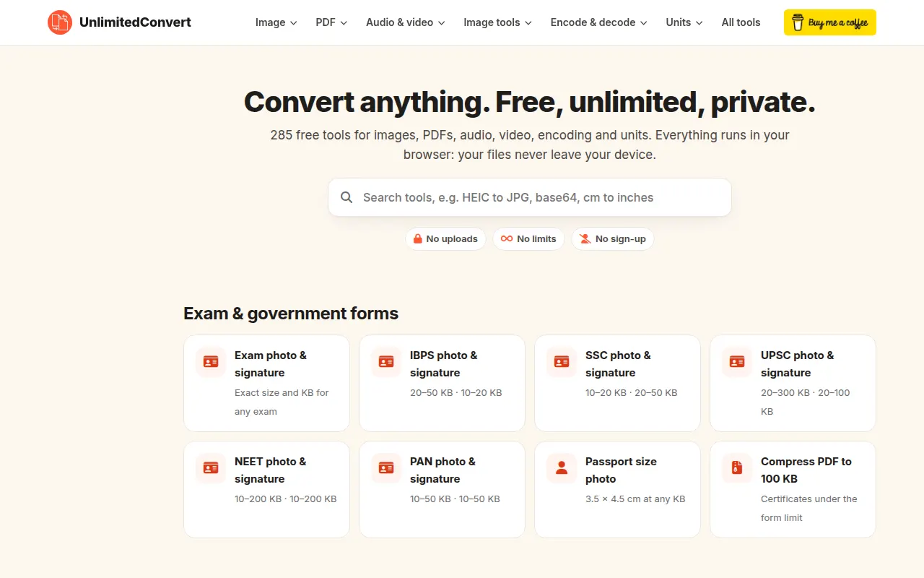The image size is (924, 578).
Task: Click the No uploads badge text
Action: click(452, 239)
